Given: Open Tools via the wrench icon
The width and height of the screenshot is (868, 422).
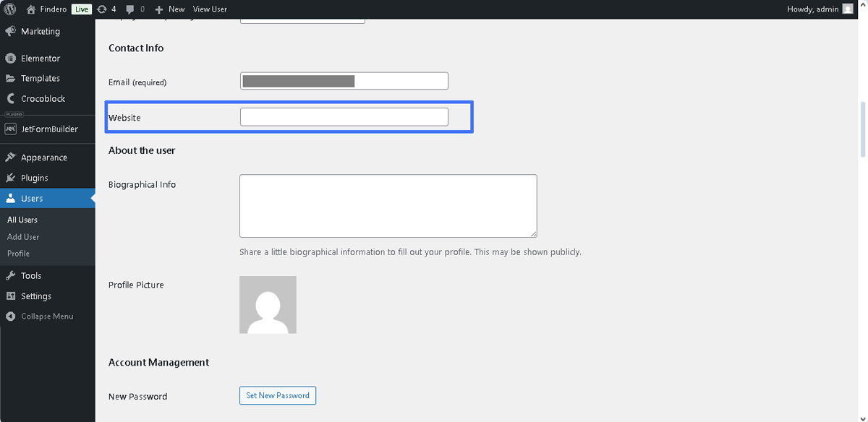Looking at the screenshot, I should click(10, 275).
